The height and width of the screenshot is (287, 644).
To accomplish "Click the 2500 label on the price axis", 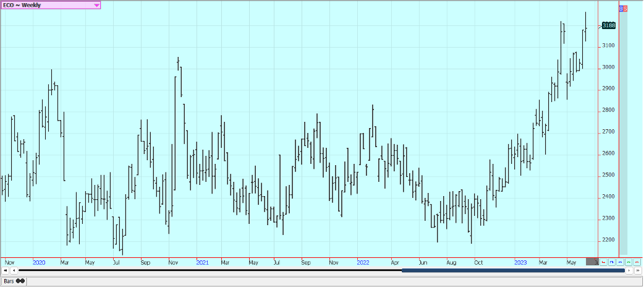I will [608, 175].
